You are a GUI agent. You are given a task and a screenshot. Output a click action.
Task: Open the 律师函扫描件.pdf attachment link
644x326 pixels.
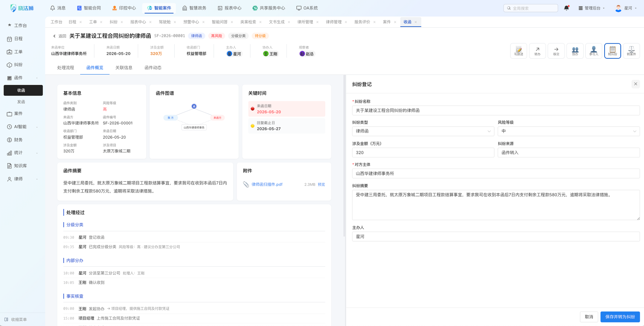pyautogui.click(x=267, y=184)
